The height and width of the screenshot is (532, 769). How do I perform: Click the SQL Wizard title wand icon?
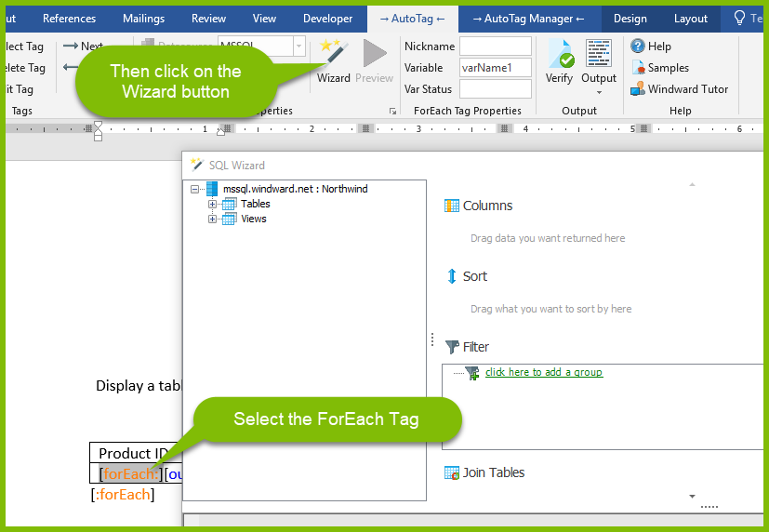[x=197, y=165]
